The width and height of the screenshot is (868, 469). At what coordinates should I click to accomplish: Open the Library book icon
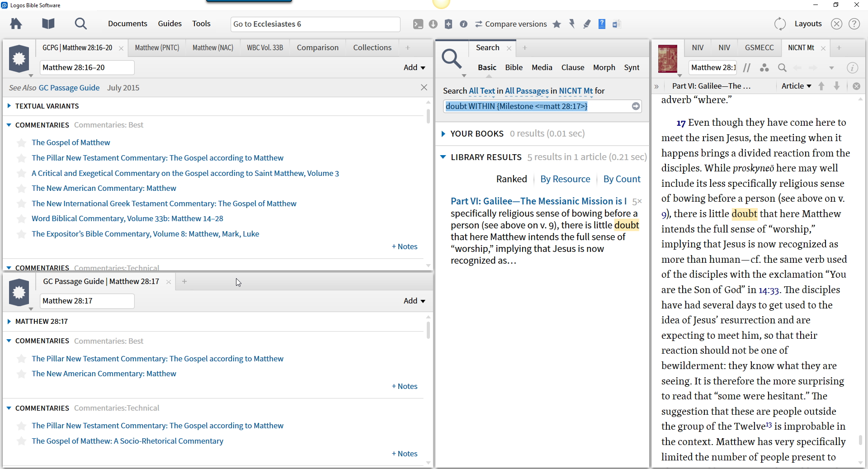point(48,24)
